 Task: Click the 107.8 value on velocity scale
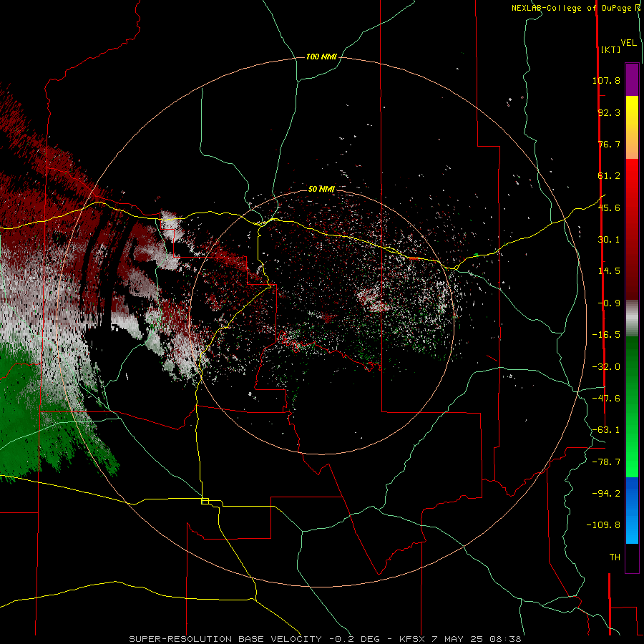coord(606,80)
